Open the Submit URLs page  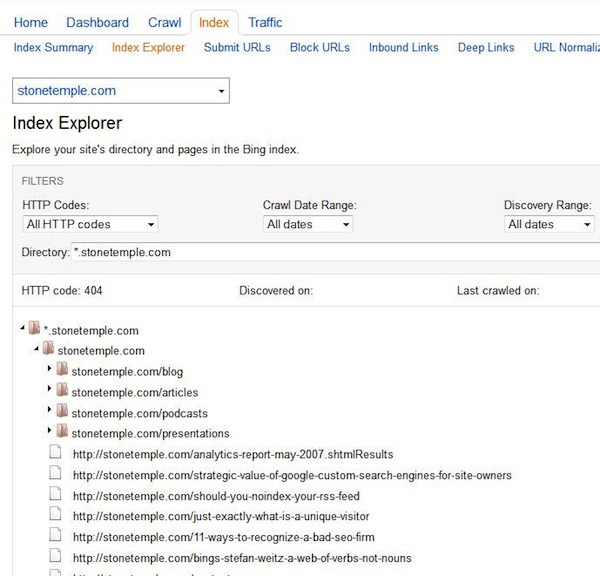237,47
